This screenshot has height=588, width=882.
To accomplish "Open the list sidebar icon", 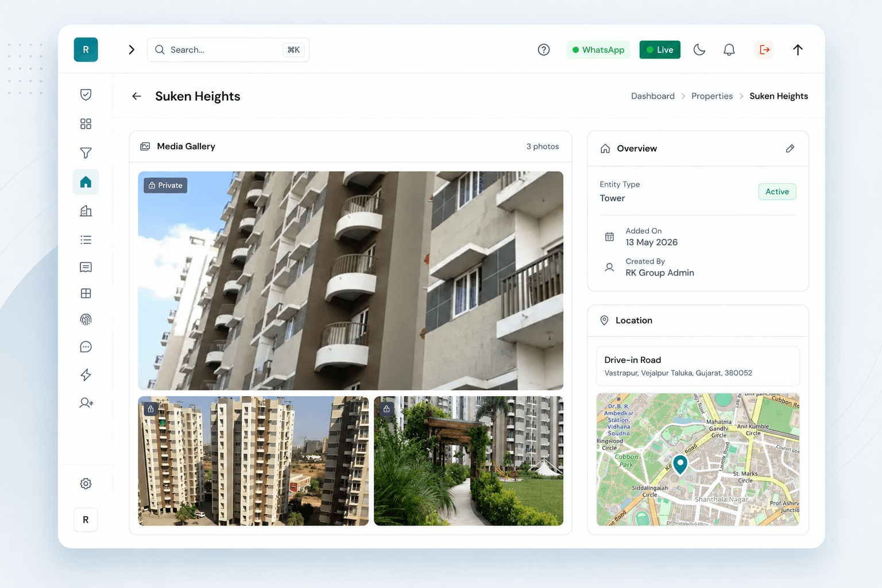I will pos(86,240).
